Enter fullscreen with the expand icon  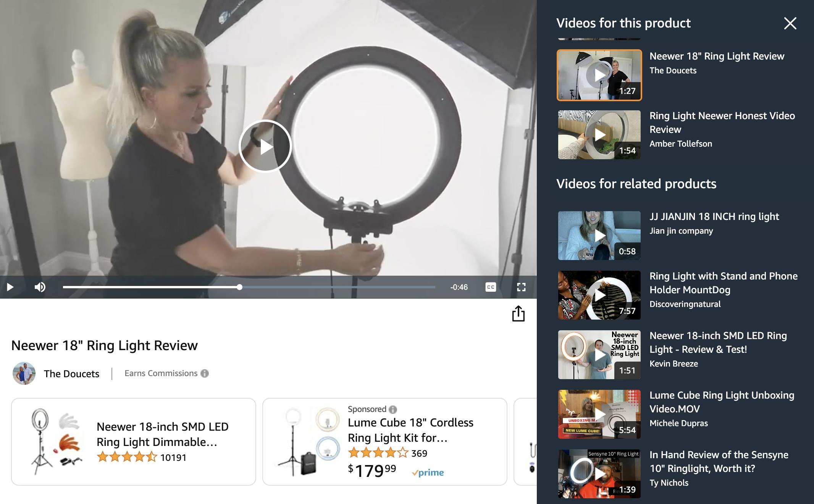521,287
